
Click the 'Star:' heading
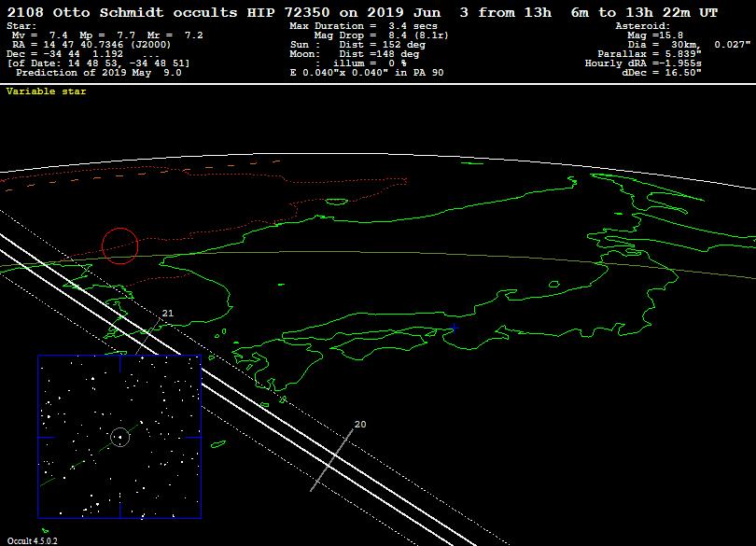tap(21, 26)
